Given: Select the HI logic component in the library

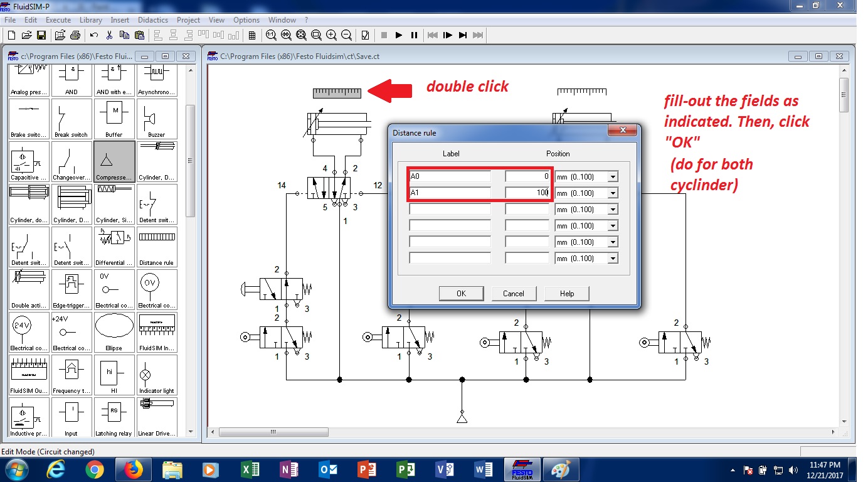Looking at the screenshot, I should pos(114,375).
